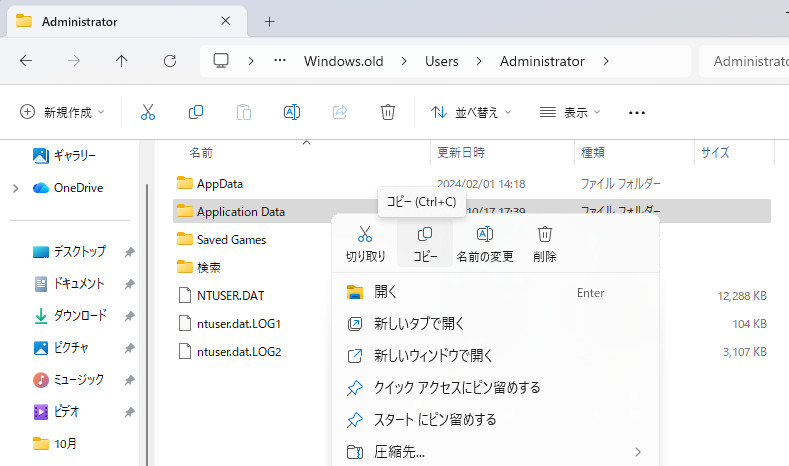Expand chevron after Users breadcrumb
Image resolution: width=789 pixels, height=466 pixels.
[479, 61]
